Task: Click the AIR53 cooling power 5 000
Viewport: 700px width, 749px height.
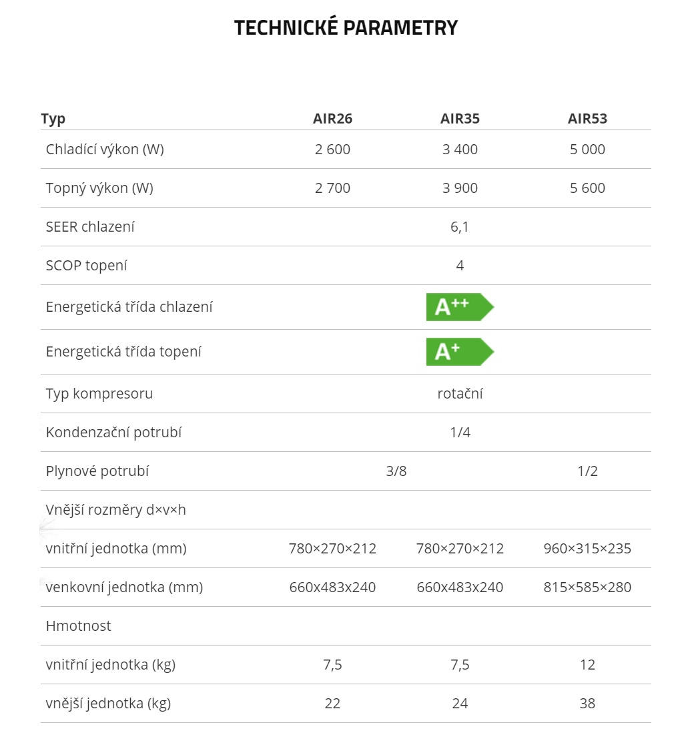Action: [587, 150]
